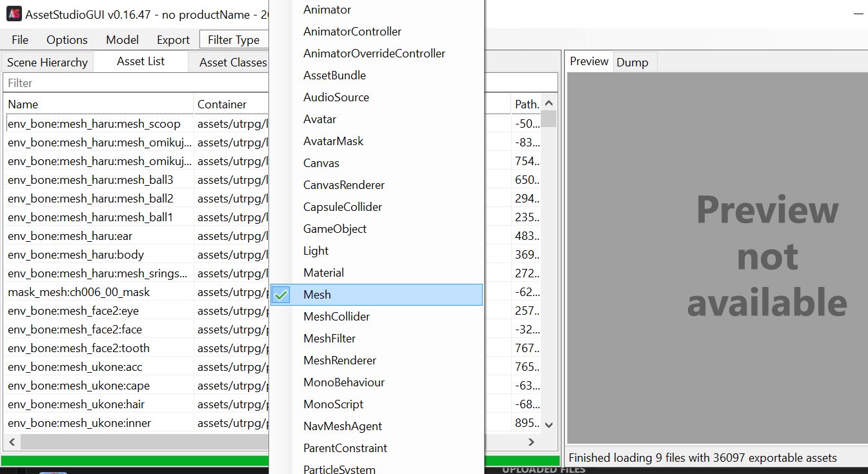This screenshot has height=474, width=868.
Task: Select the env_bone:mesh_haru:ear asset
Action: point(70,236)
